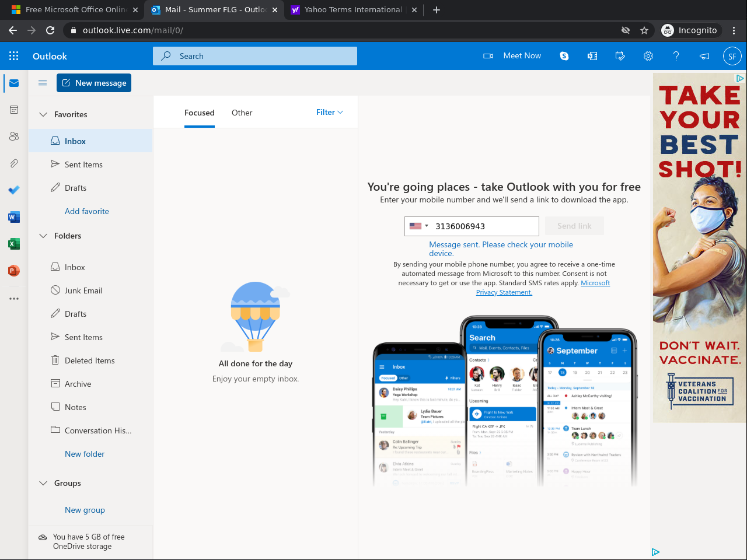Image resolution: width=747 pixels, height=560 pixels.
Task: Open Drafts under Favorites
Action: click(x=90, y=188)
